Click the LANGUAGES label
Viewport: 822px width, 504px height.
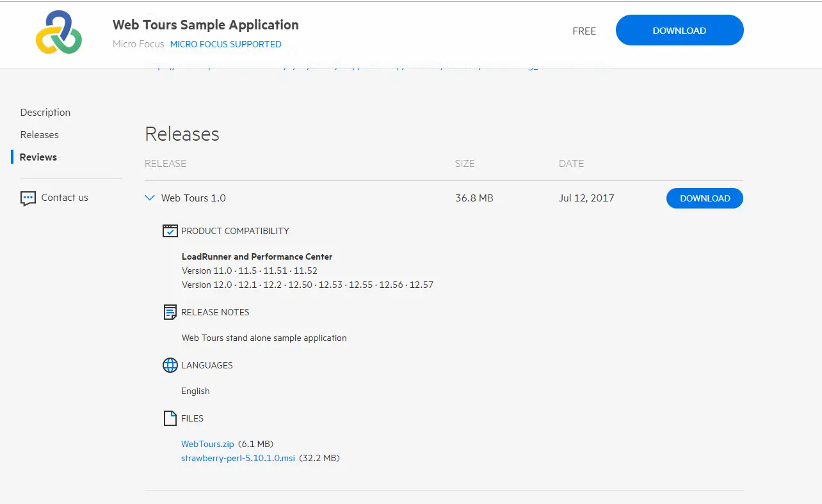tap(207, 365)
